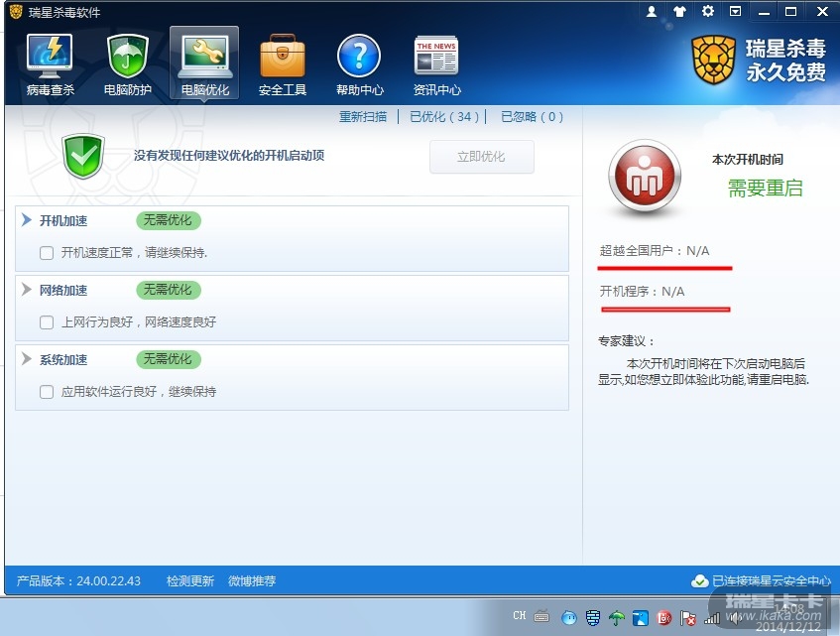The image size is (840, 636).
Task: Click 检测更新 in the status bar
Action: [x=190, y=580]
